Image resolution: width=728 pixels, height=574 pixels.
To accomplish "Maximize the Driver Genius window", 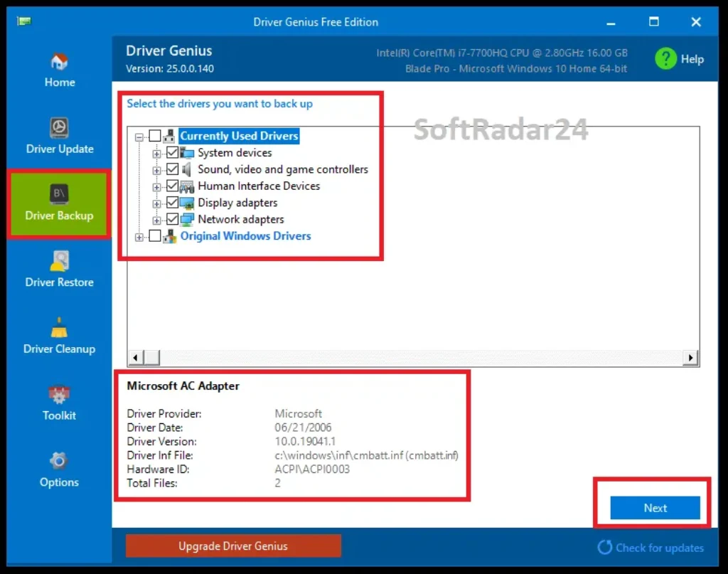I will [x=654, y=21].
